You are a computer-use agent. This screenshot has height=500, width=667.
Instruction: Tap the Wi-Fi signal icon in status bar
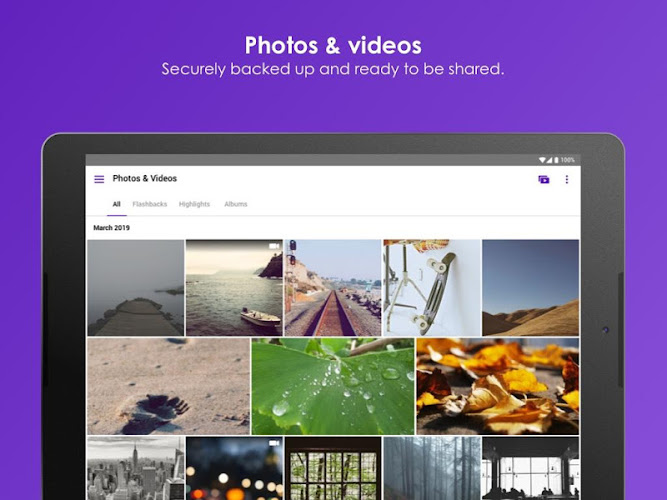click(542, 160)
